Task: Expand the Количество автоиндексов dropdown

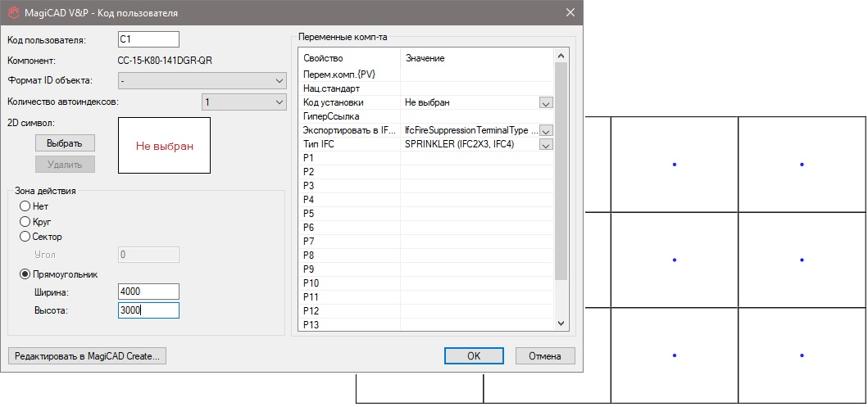Action: [x=243, y=102]
